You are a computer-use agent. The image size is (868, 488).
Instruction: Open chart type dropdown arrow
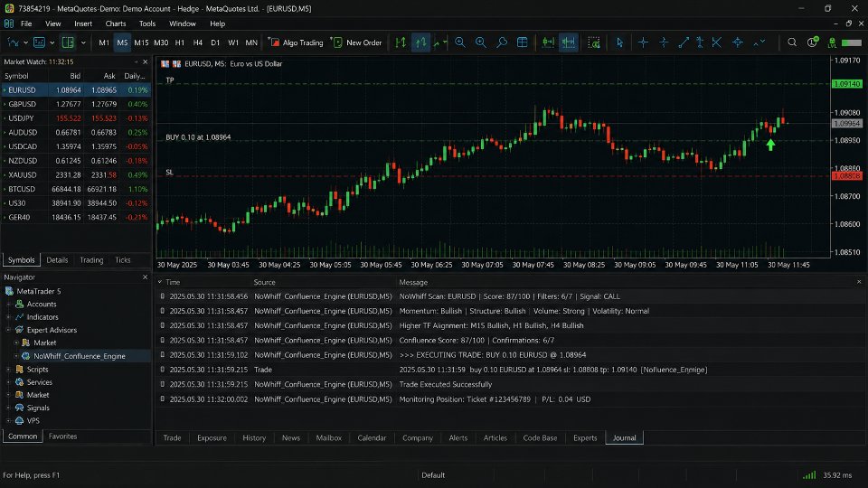[x=26, y=42]
